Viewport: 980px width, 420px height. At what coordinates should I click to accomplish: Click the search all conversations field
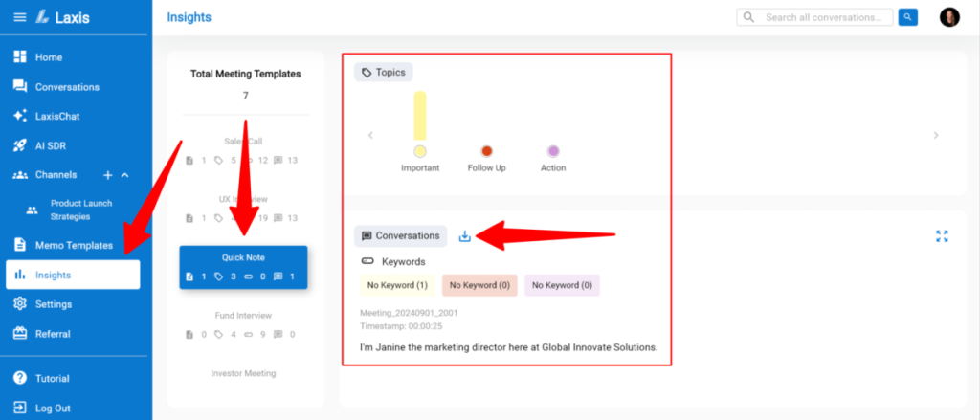point(823,17)
